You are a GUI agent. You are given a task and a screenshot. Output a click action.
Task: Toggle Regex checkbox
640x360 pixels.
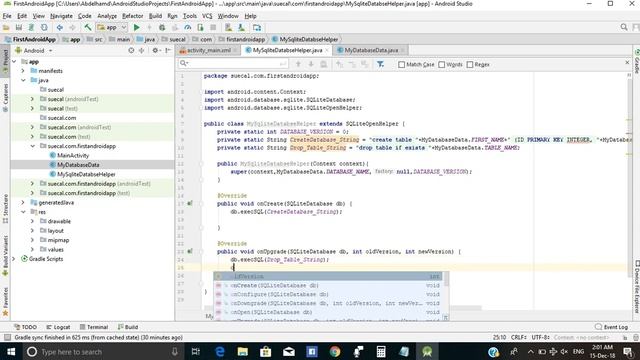pyautogui.click(x=470, y=64)
